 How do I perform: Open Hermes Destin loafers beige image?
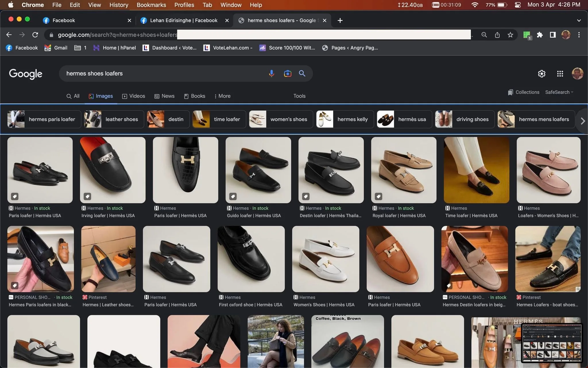tap(475, 259)
